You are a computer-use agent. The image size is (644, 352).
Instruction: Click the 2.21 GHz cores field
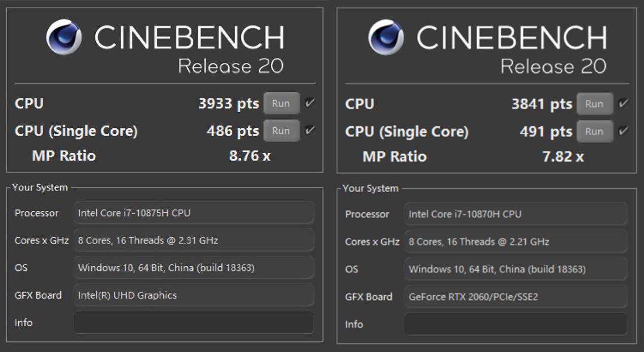pyautogui.click(x=515, y=242)
